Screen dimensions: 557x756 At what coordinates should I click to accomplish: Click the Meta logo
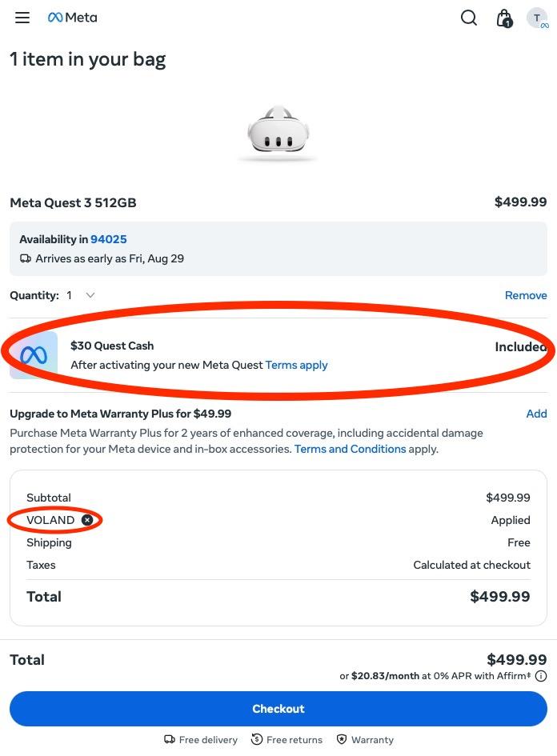[x=73, y=18]
